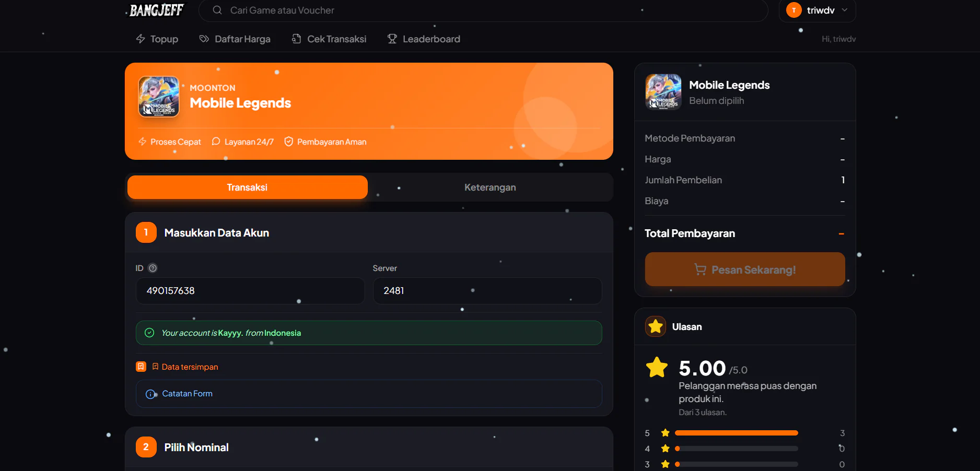Click the order summary Mobile Legends thumbnail

click(663, 92)
